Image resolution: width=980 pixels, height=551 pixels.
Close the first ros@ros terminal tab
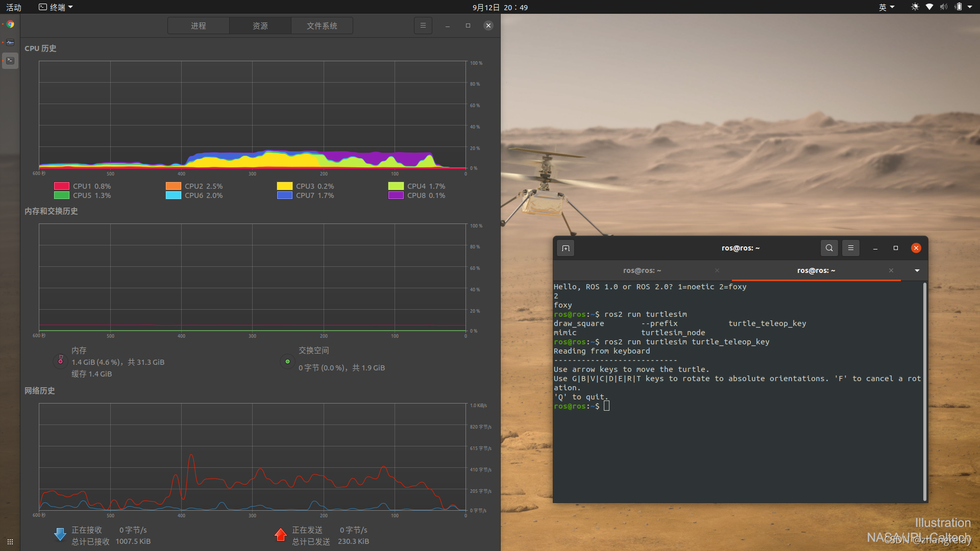coord(717,270)
